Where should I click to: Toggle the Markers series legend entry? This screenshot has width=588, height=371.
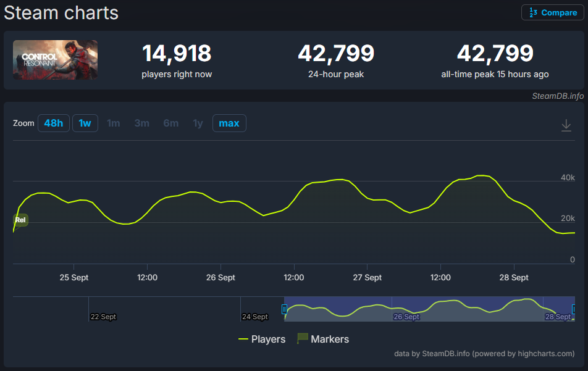(323, 339)
